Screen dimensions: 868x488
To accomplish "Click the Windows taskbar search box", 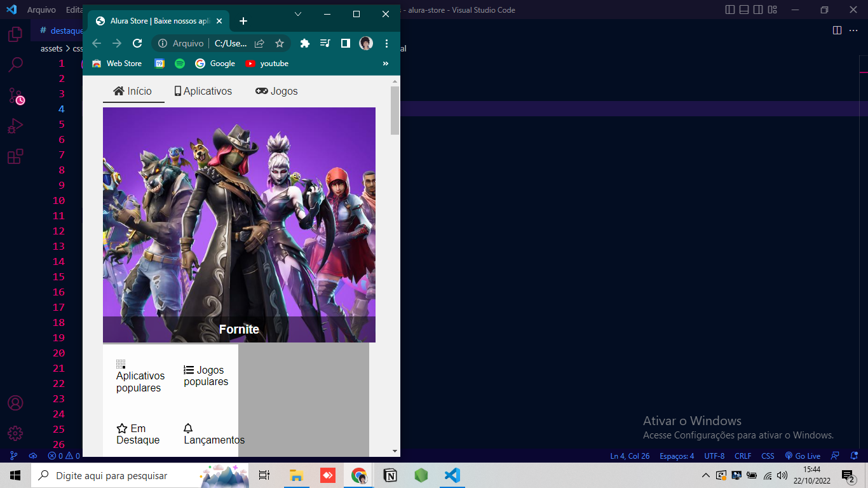I will pos(139,475).
